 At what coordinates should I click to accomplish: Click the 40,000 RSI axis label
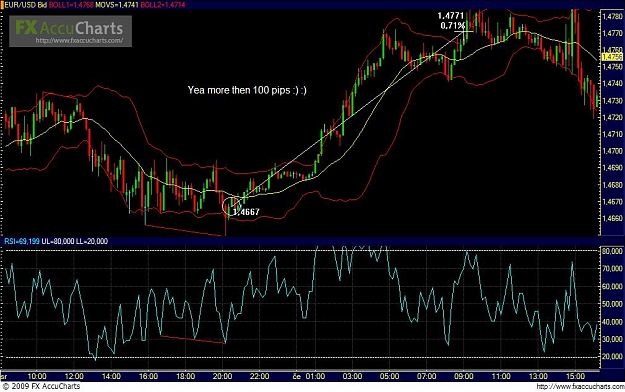(612, 321)
